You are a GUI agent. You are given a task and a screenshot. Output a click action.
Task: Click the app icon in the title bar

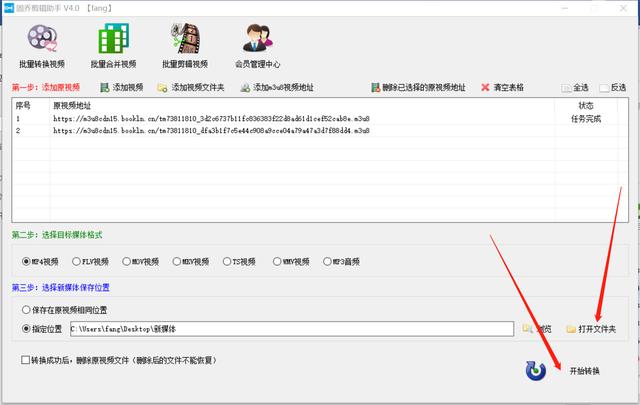tap(9, 8)
